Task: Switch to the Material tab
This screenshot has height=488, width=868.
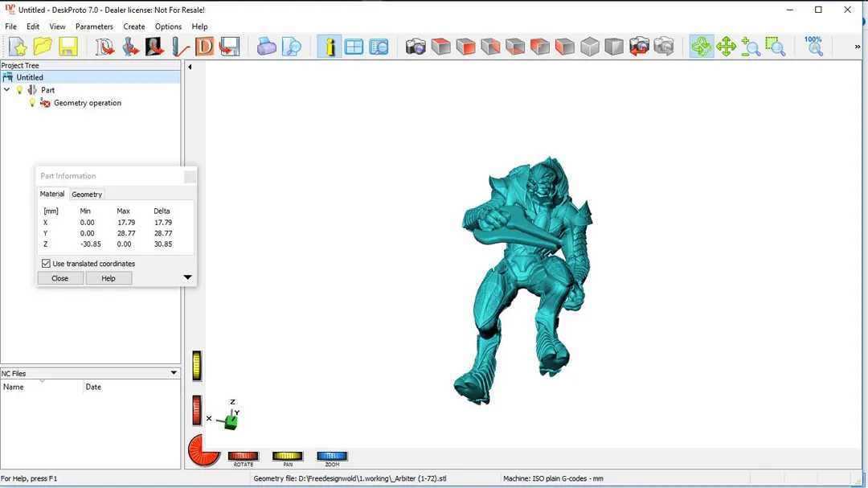Action: [x=52, y=194]
